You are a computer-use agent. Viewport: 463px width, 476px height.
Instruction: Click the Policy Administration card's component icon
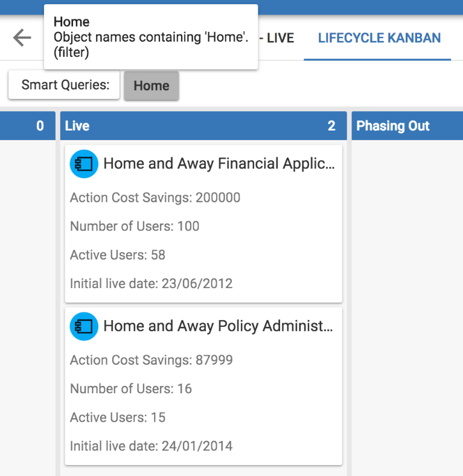pos(84,326)
